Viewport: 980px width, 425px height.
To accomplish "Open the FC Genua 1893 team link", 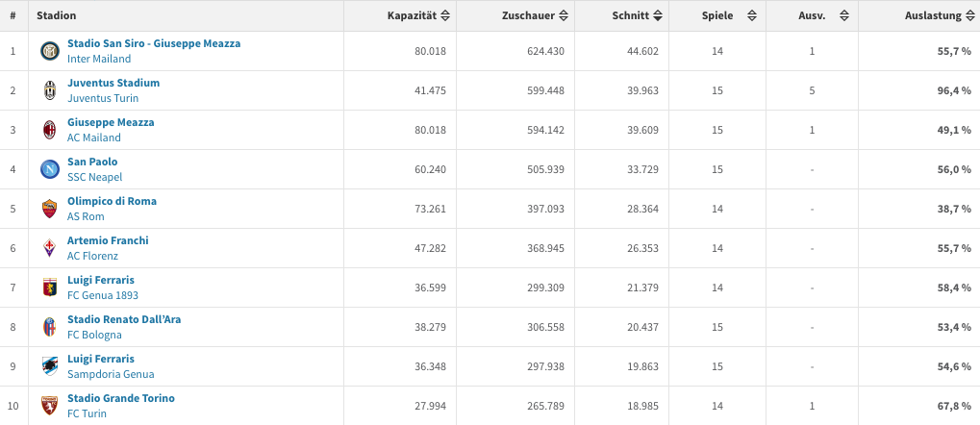I will click(103, 295).
